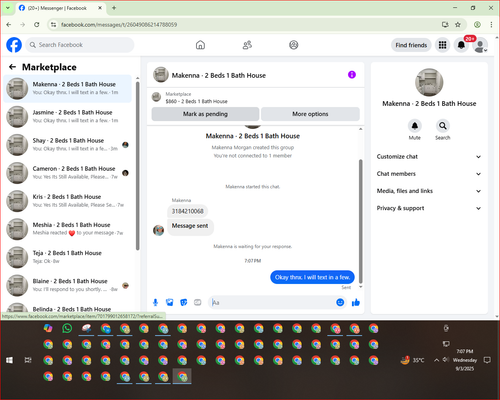This screenshot has width=500, height=400.
Task: Click the browser address bar
Action: [x=247, y=24]
